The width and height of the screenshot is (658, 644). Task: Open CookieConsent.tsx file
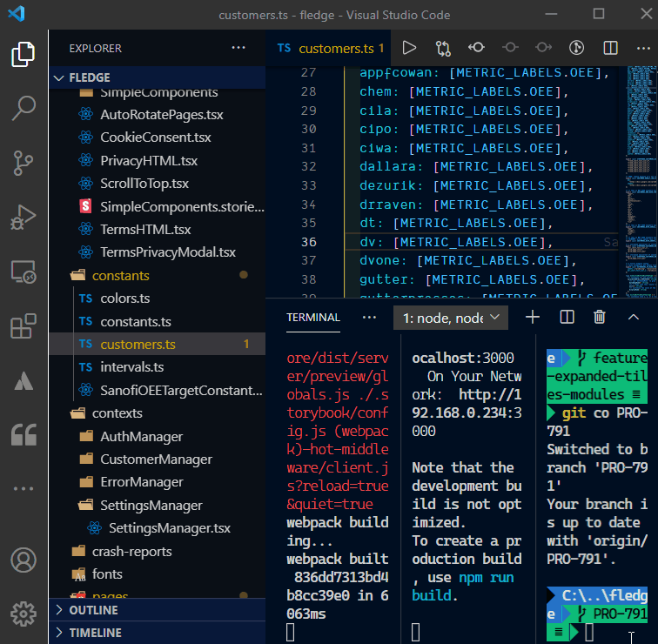(x=157, y=138)
